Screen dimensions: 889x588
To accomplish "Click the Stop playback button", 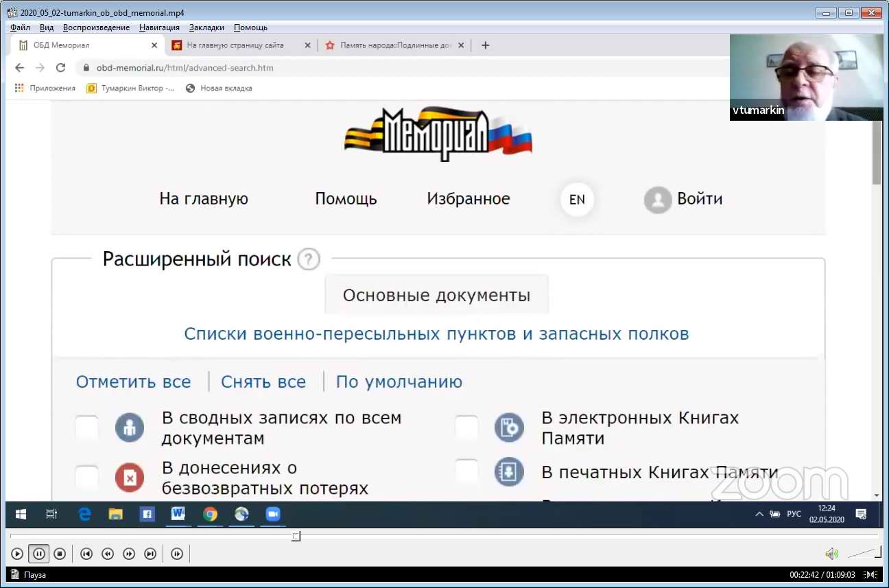I will point(60,554).
